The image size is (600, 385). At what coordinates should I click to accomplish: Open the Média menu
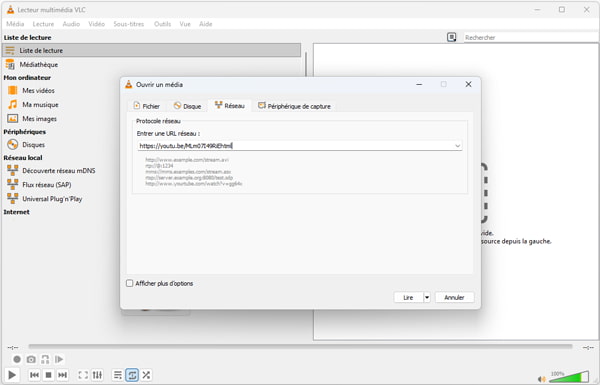(x=15, y=24)
